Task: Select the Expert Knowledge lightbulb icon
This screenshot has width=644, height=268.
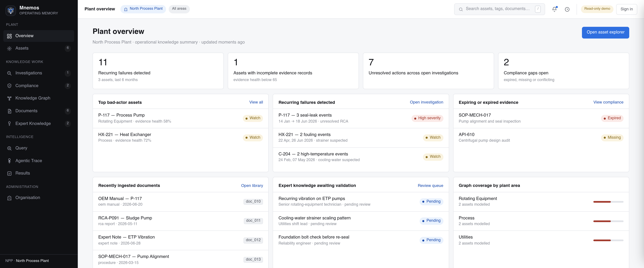Action: (x=10, y=124)
